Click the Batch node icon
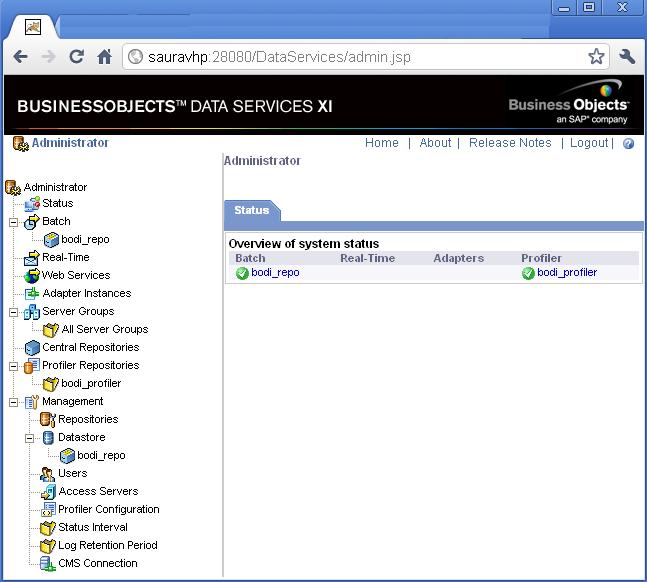 pyautogui.click(x=31, y=222)
